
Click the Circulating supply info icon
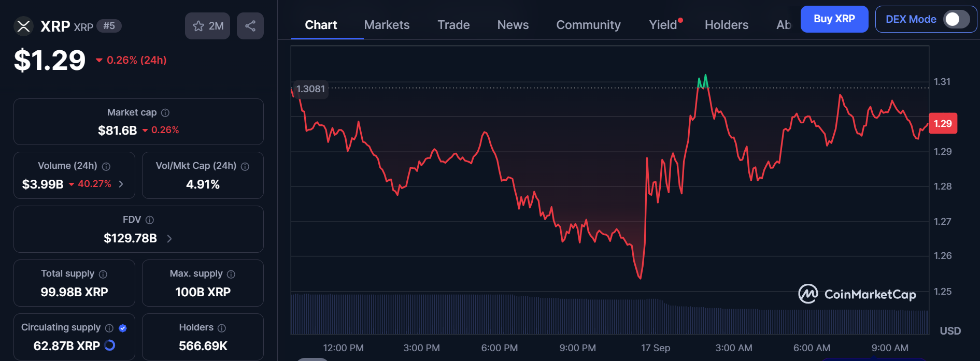(109, 328)
